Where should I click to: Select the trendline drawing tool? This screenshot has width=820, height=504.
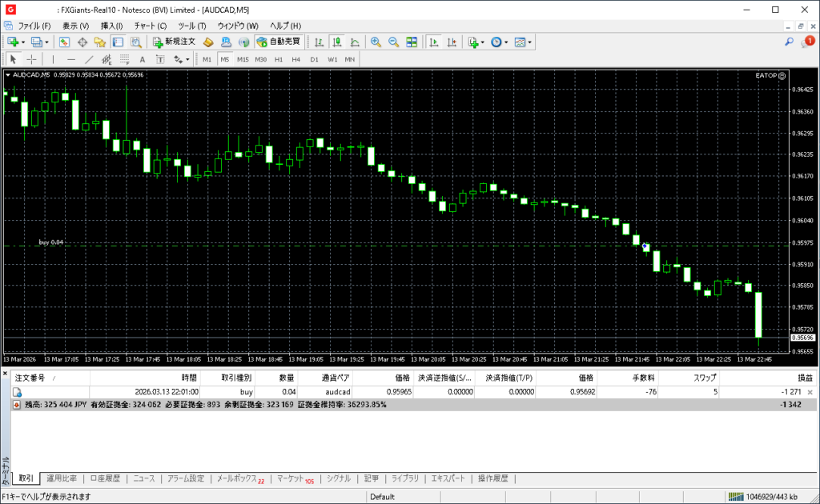(x=89, y=59)
